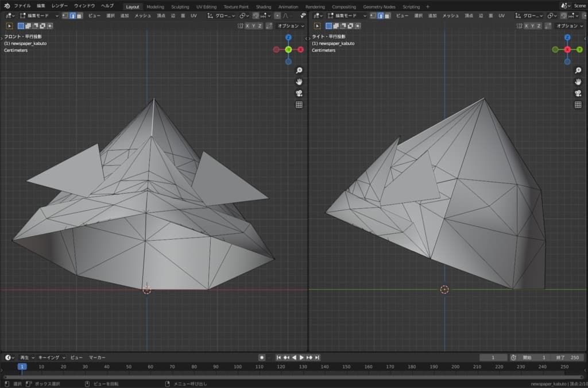Jump to the timeline end frame button
This screenshot has width=588, height=388.
coord(317,358)
